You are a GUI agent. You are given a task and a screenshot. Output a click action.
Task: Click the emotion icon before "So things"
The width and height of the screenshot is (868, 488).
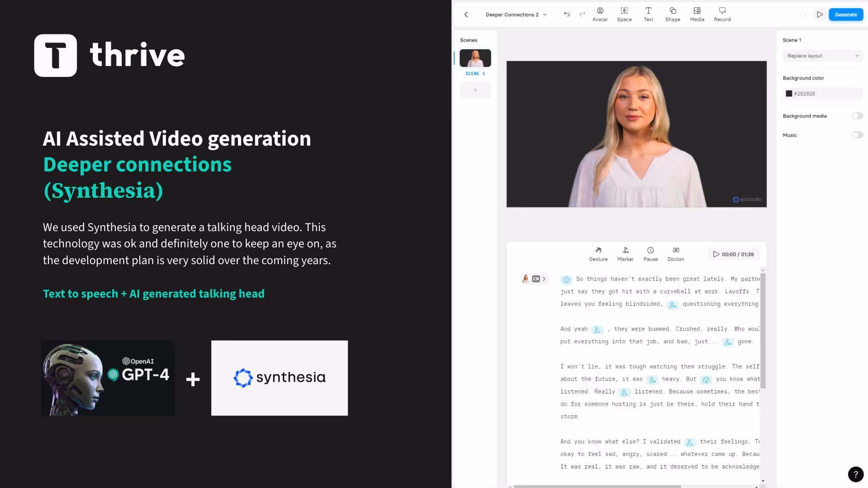[566, 280]
